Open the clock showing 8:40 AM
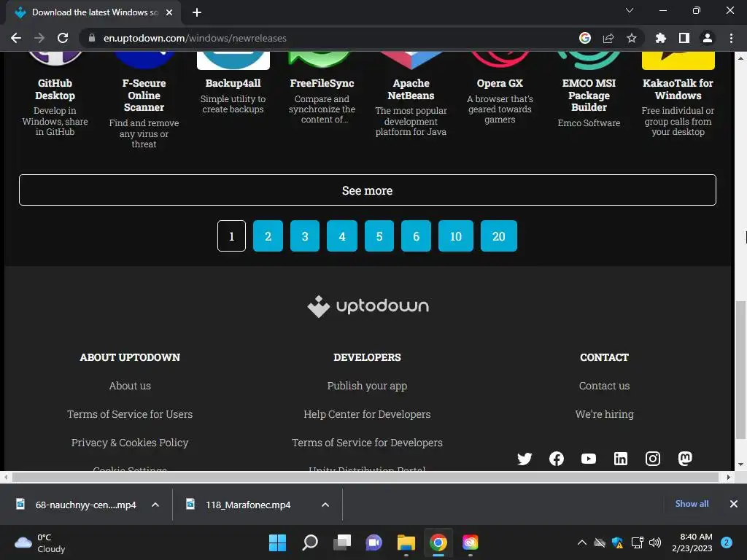747x560 pixels. click(692, 542)
